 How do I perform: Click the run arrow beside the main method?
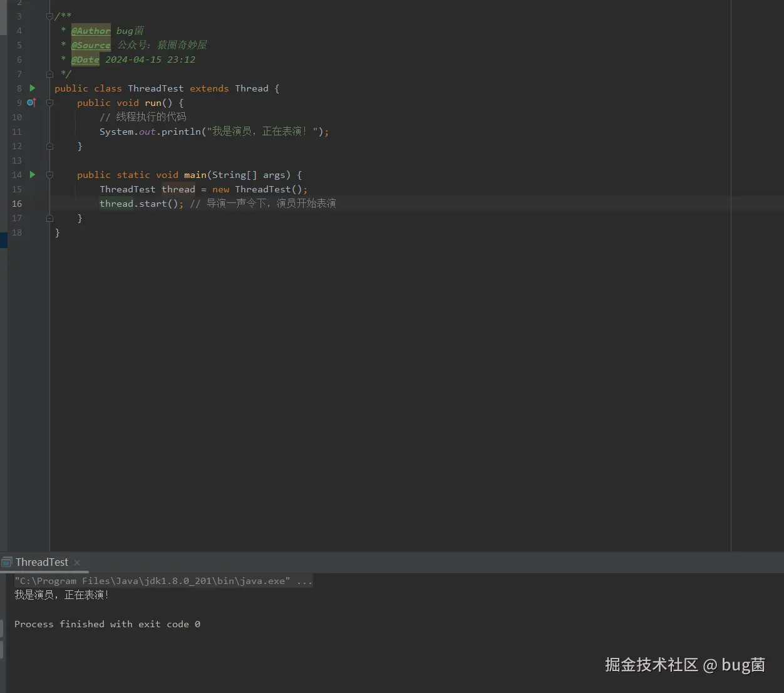coord(33,175)
